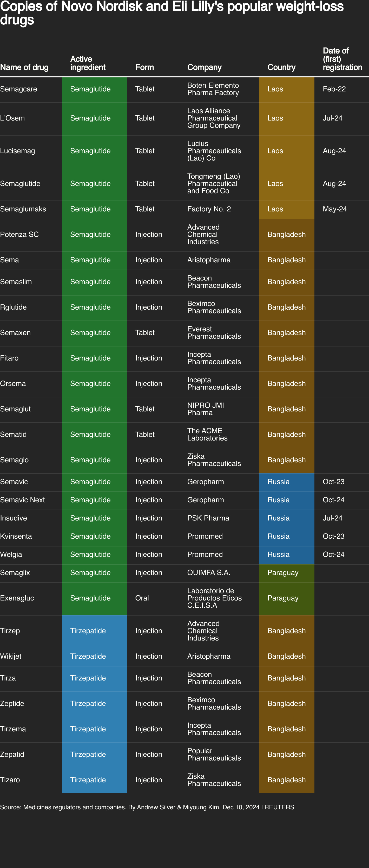This screenshot has width=369, height=868.
Task: Select the drug name "Insudive"
Action: tap(14, 518)
